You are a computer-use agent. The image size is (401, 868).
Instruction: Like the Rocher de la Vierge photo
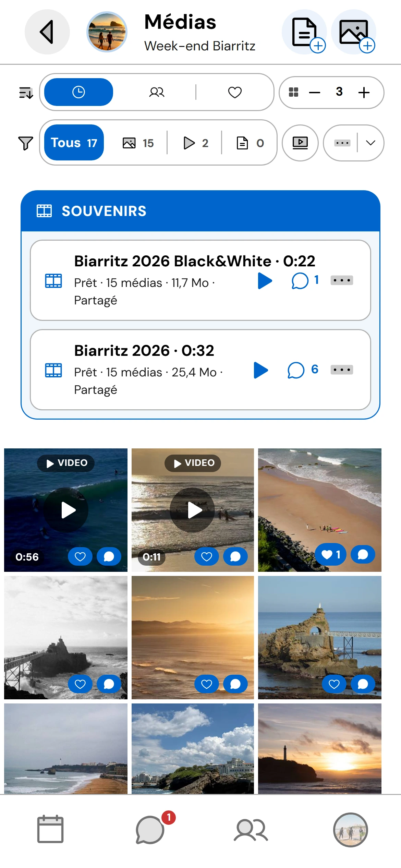click(334, 684)
